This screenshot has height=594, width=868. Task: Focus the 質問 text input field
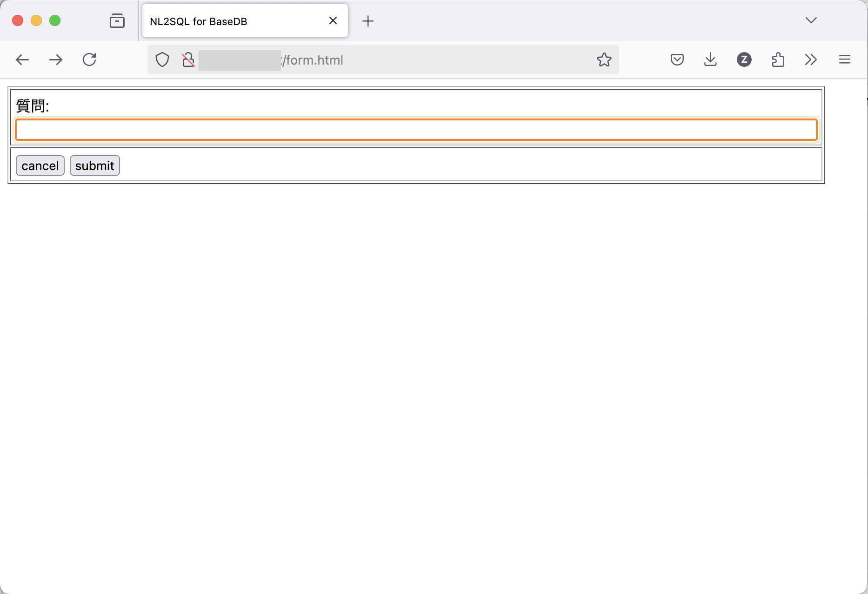[416, 130]
